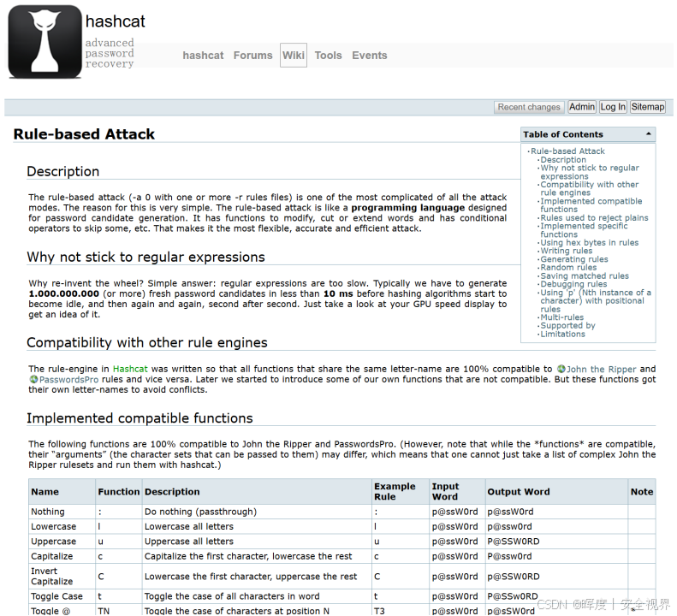Viewport: 677px width, 616px height.
Task: Go to Compatibility with other rule engines entry
Action: coord(589,188)
